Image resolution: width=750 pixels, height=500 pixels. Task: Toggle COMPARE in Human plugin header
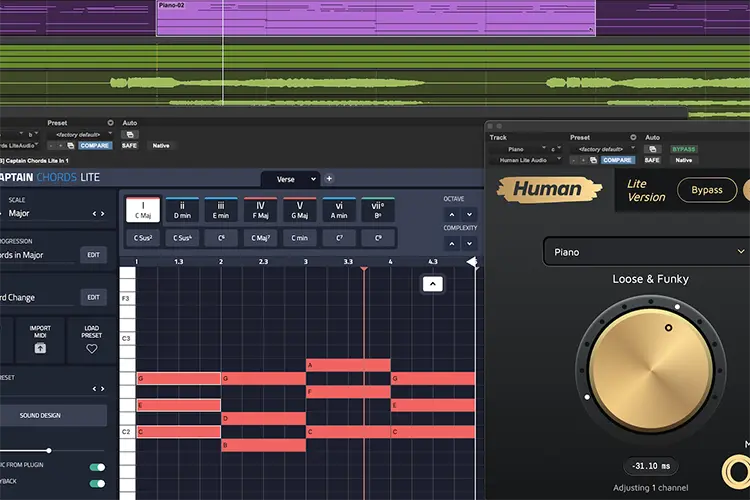coord(618,160)
